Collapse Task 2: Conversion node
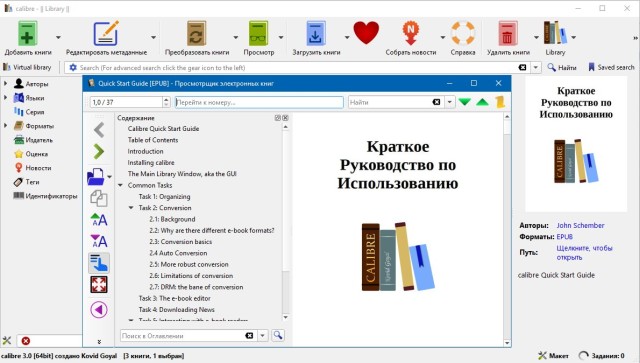640x363 pixels. click(x=131, y=208)
